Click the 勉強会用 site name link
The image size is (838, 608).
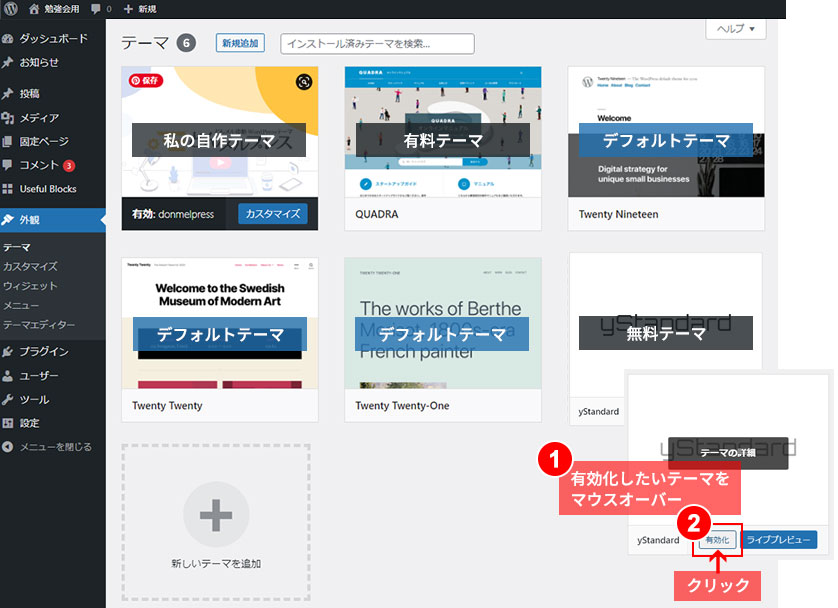(x=61, y=9)
